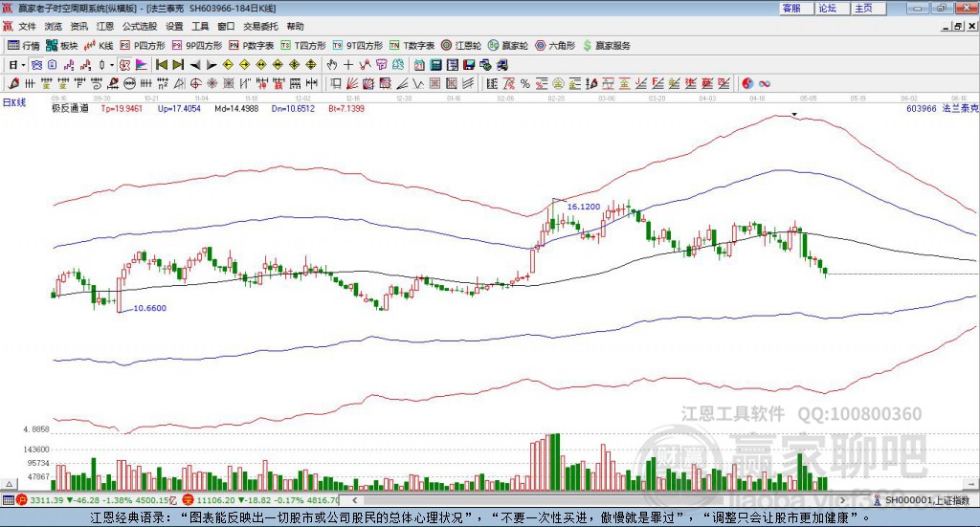Select the red pencil drawing tool
The width and height of the screenshot is (980, 527).
point(13,83)
